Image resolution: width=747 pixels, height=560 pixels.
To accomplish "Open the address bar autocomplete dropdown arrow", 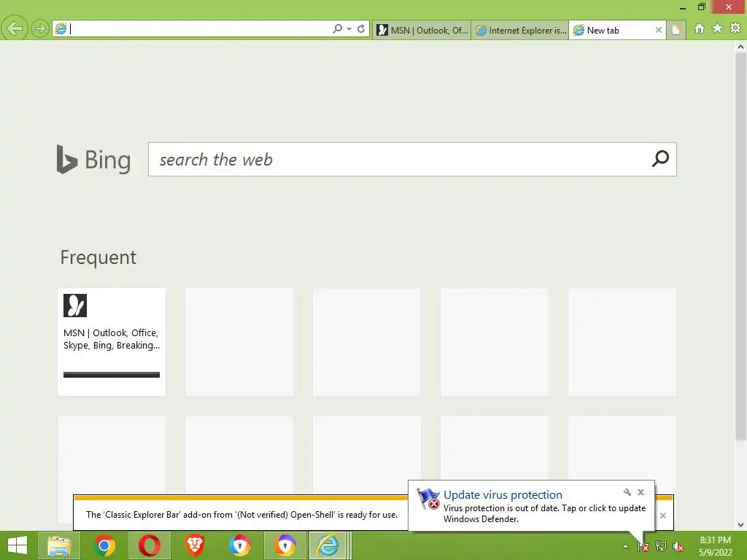I will click(x=349, y=29).
